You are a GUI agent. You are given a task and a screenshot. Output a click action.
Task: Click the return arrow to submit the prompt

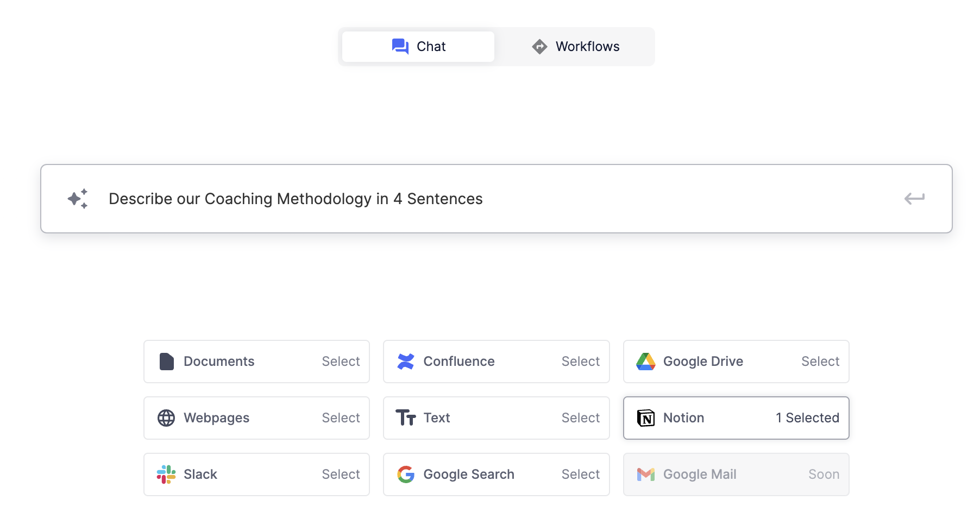915,199
